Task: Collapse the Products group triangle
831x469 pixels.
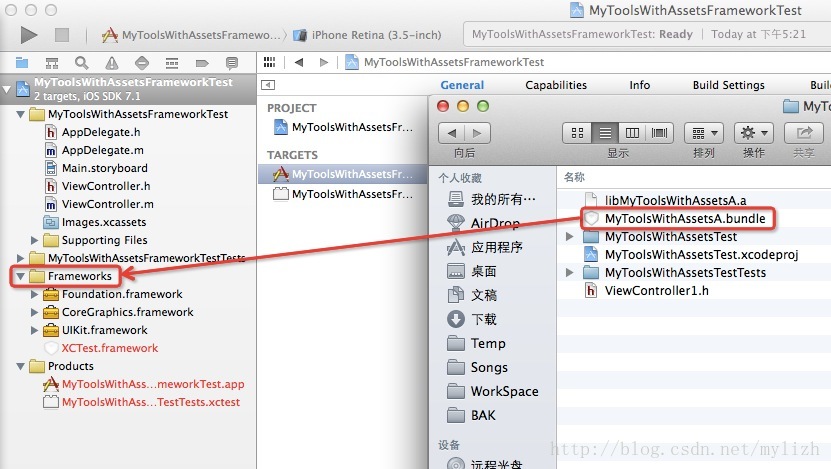Action: pyautogui.click(x=21, y=366)
